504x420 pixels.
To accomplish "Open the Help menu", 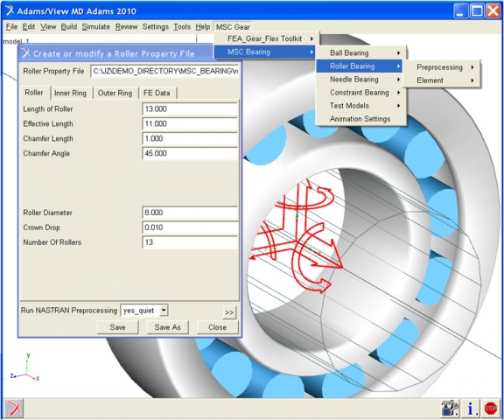I will point(203,26).
